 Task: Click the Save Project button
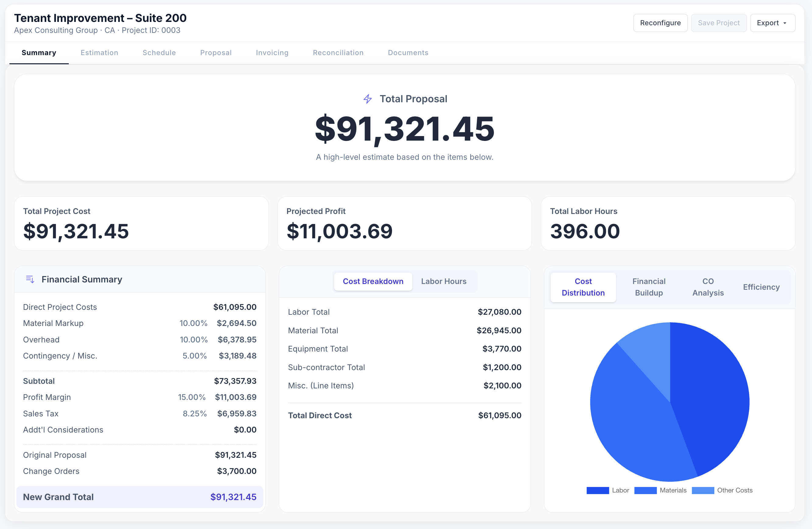coord(719,23)
